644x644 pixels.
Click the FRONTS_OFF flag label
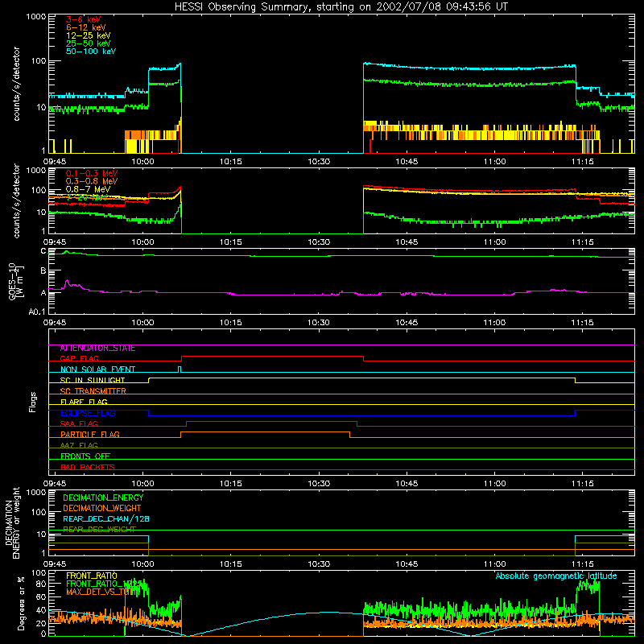click(85, 456)
